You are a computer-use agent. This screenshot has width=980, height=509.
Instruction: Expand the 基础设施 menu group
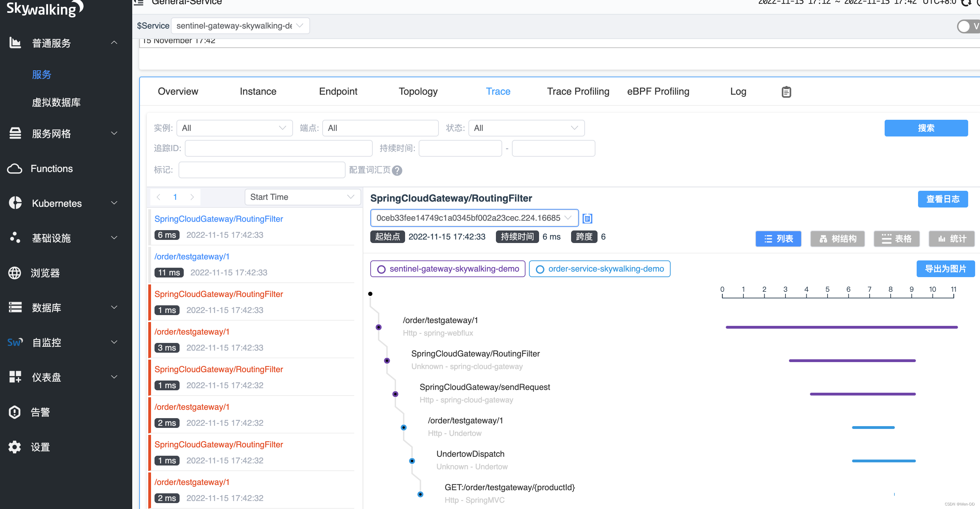114,237
